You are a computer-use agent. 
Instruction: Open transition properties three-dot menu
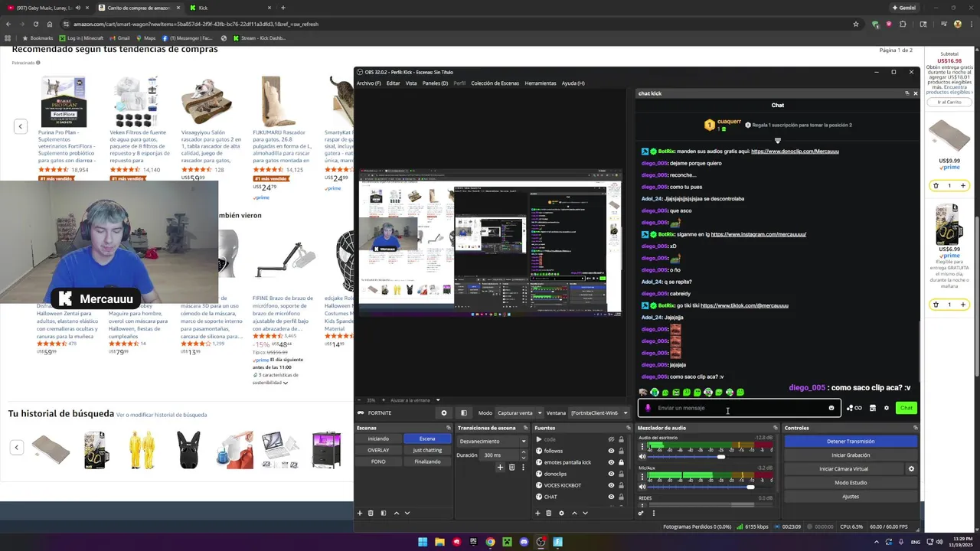(524, 467)
